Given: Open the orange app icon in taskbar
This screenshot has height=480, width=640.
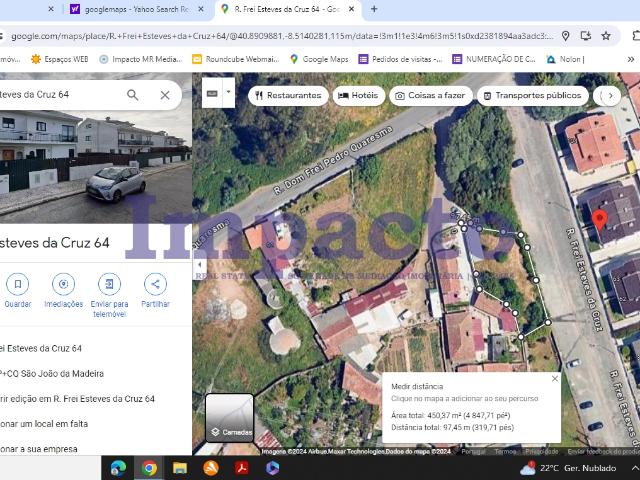Looking at the screenshot, I should pyautogui.click(x=211, y=468).
